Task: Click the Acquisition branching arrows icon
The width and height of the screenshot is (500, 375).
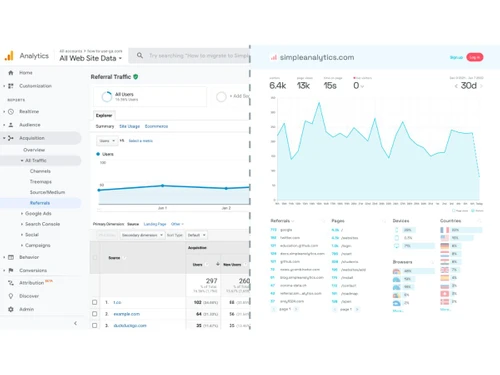Action: [x=11, y=138]
